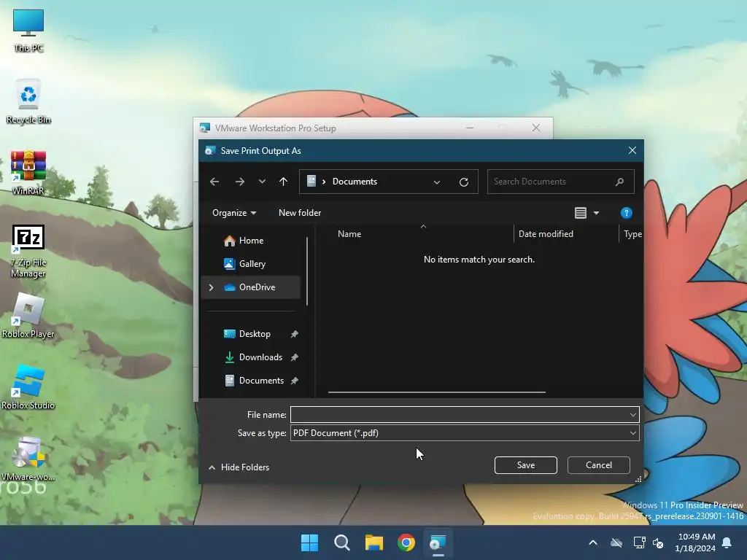747x560 pixels.
Task: Open the Organize menu
Action: tap(234, 213)
